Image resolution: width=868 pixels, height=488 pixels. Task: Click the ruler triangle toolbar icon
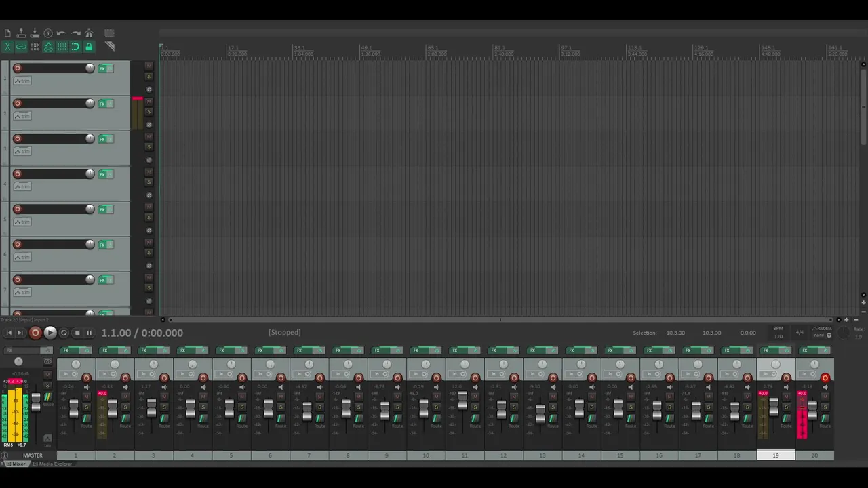click(x=110, y=47)
